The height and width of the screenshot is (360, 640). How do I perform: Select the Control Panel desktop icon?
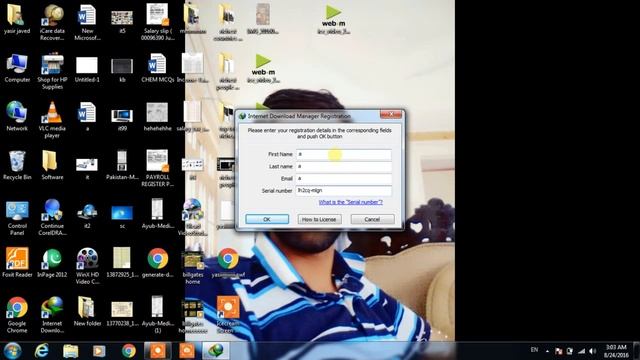(17, 218)
